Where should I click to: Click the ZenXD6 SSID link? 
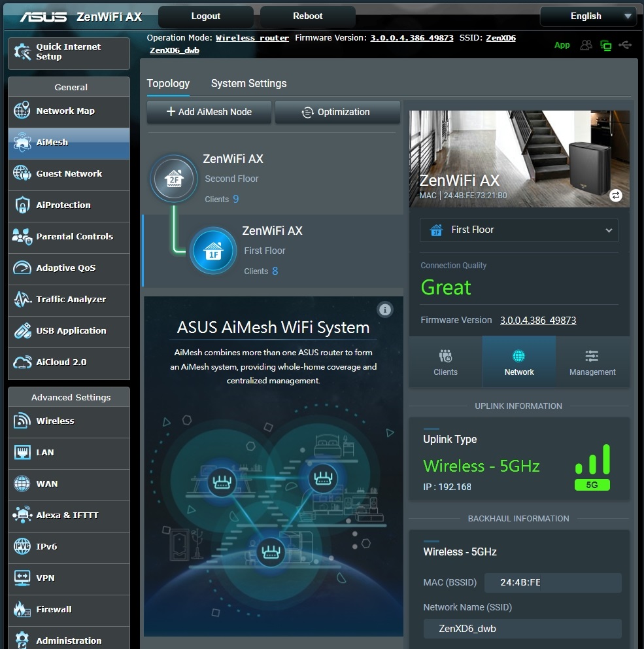tap(500, 38)
